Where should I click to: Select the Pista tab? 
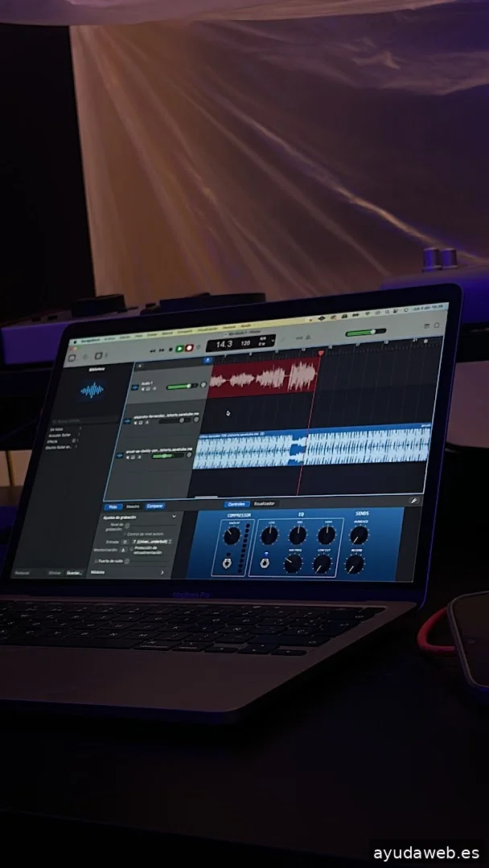coord(113,506)
